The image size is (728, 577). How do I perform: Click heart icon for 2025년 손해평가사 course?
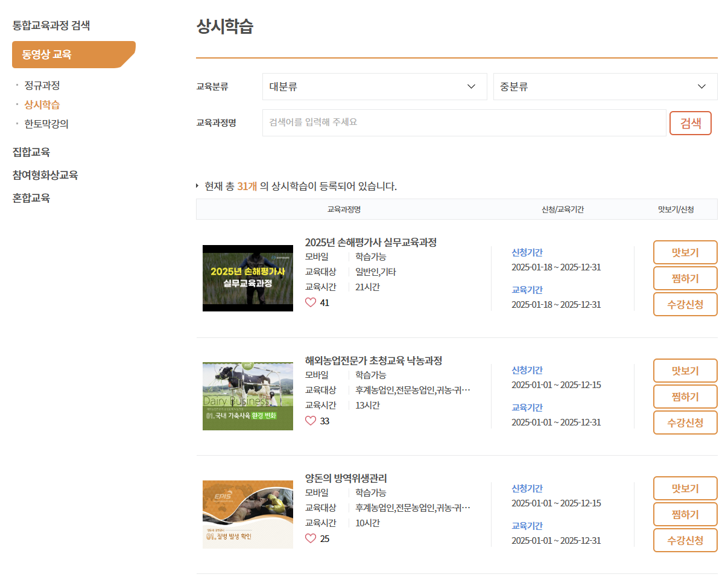pos(311,302)
